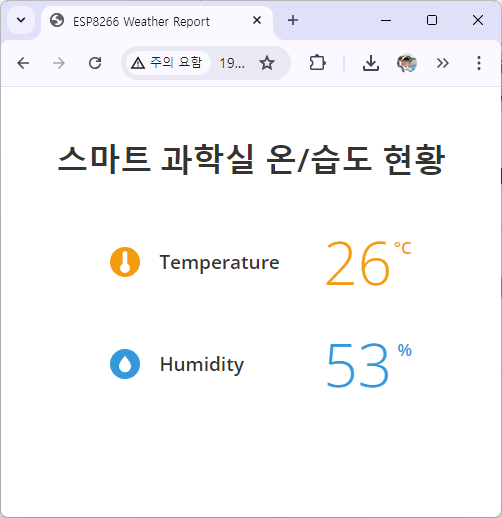Viewport: 502px width, 518px height.
Task: Maximize the browser window
Action: point(432,20)
